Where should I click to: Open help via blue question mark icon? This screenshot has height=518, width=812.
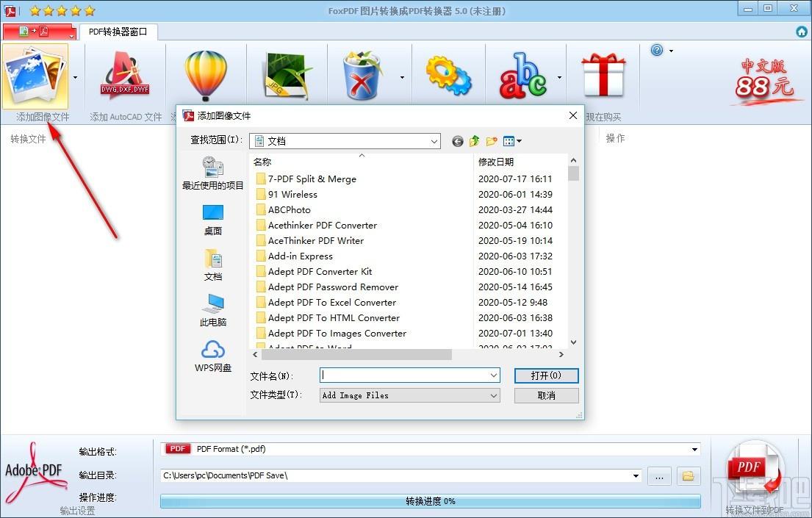[x=657, y=50]
